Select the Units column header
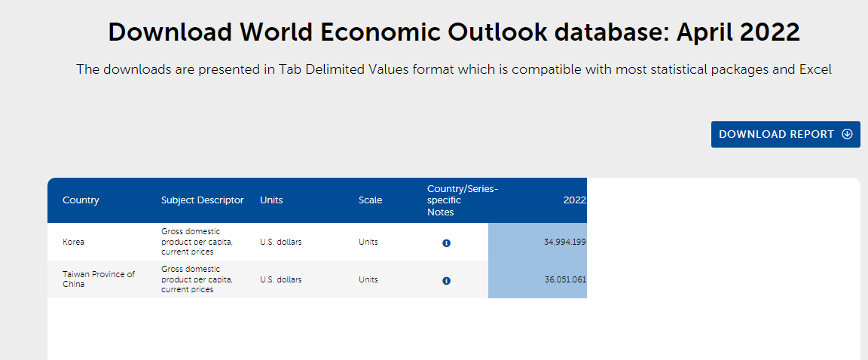The width and height of the screenshot is (868, 360). (271, 200)
